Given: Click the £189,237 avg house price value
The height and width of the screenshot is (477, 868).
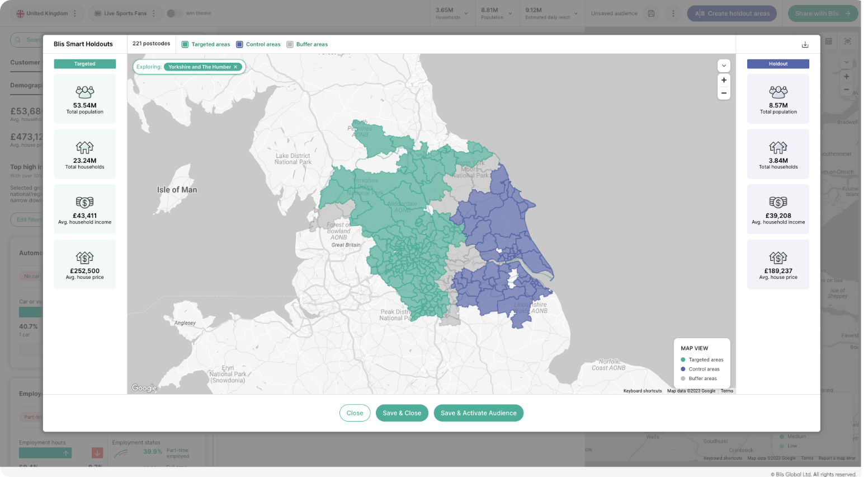Looking at the screenshot, I should point(778,271).
